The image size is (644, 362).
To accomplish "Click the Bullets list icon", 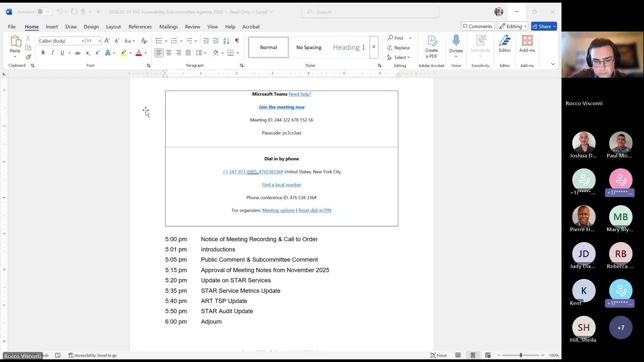I will [x=158, y=41].
